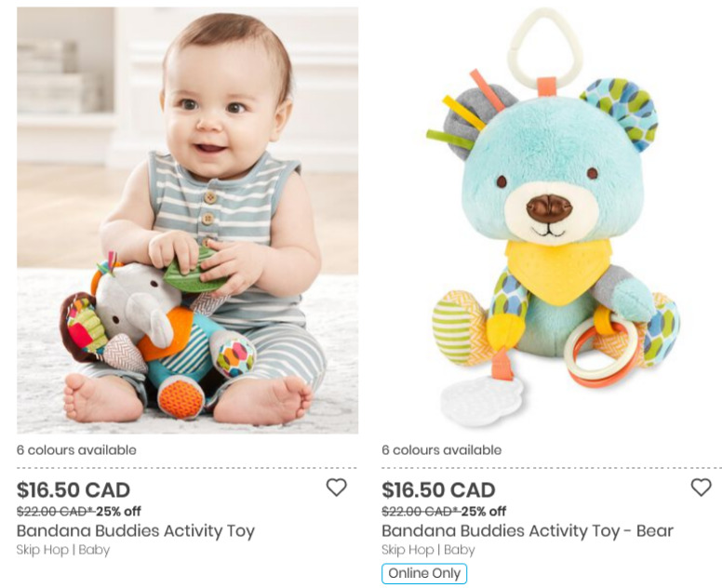Screen dimensions: 722x588
Task: View 6 colours available for Bear toy
Action: [442, 450]
